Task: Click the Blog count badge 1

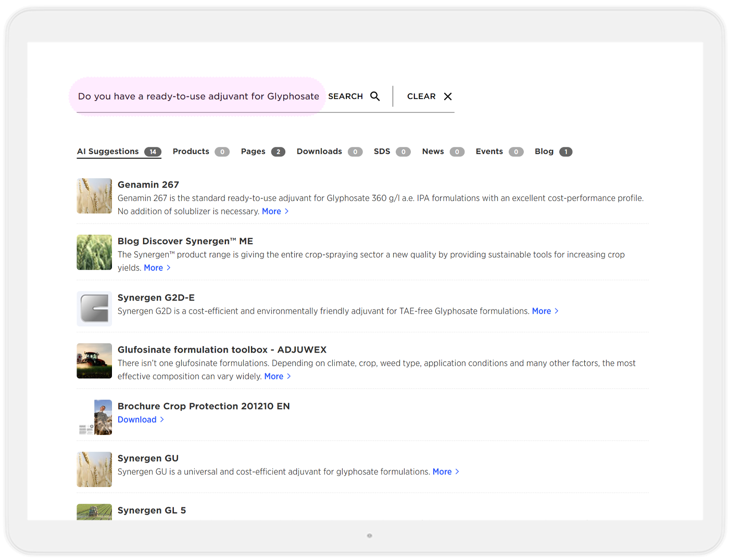Action: pos(566,152)
